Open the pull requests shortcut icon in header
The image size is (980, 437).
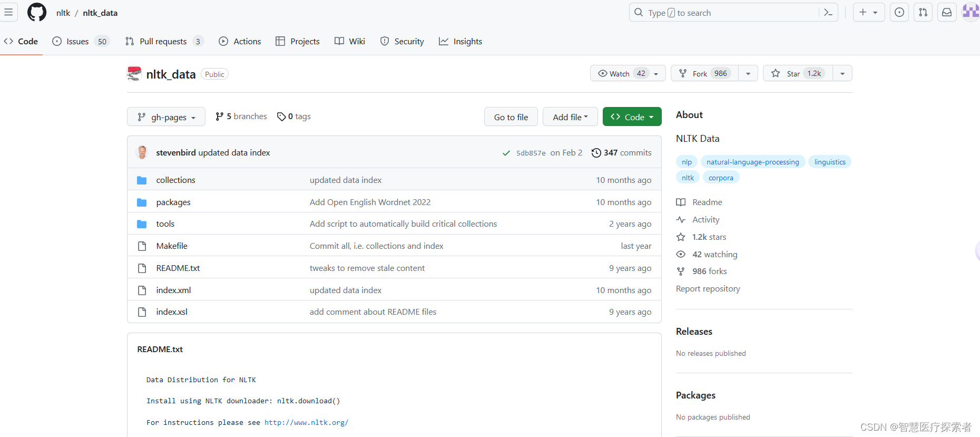[x=923, y=12]
